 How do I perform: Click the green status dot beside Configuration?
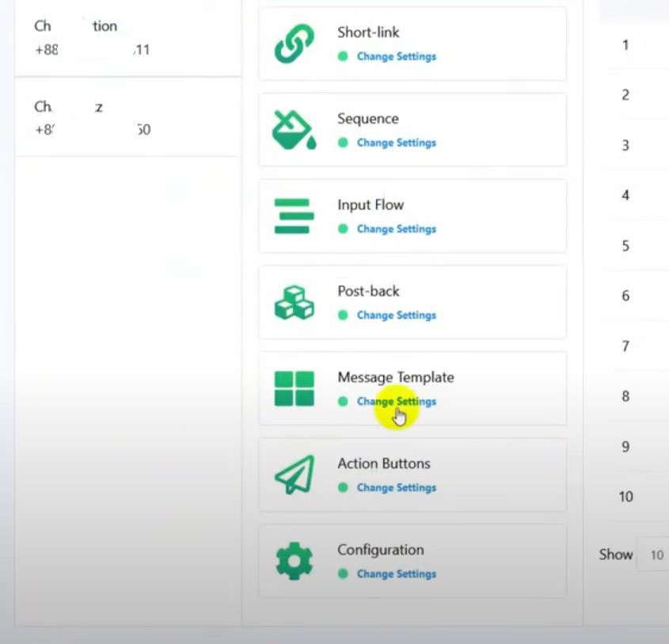coord(343,574)
